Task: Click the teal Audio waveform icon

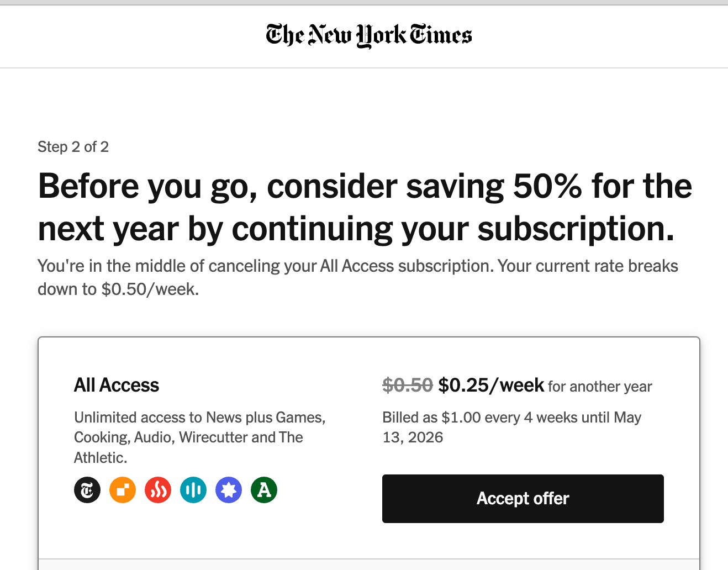Action: [193, 490]
